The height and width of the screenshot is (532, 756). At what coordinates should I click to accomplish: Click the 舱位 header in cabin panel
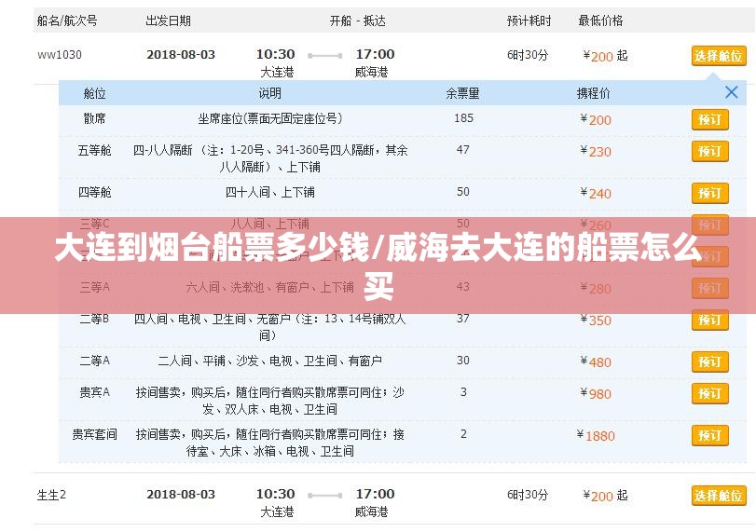pos(94,93)
